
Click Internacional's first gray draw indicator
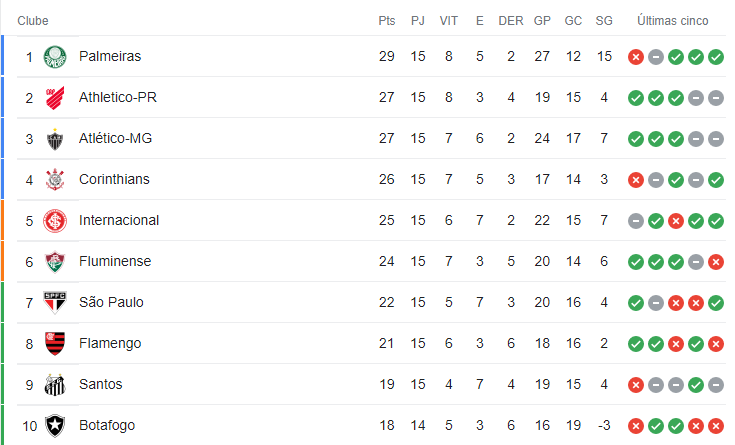coord(636,221)
